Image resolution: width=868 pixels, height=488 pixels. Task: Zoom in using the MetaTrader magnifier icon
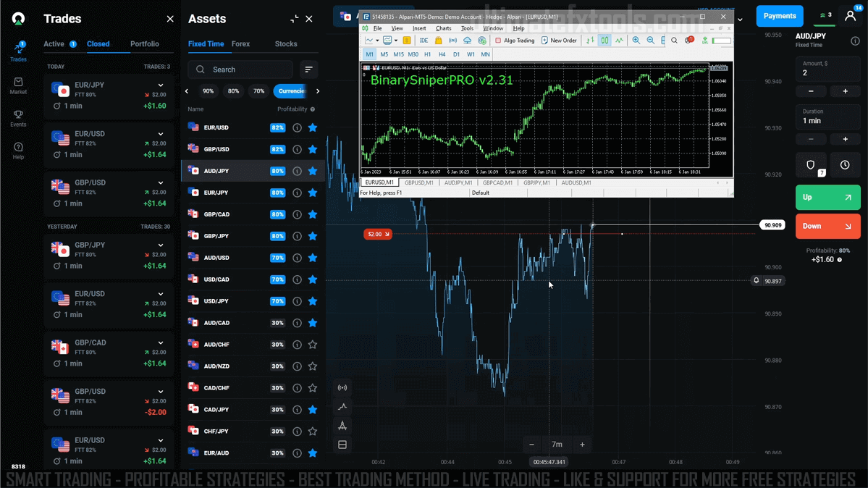click(x=636, y=40)
